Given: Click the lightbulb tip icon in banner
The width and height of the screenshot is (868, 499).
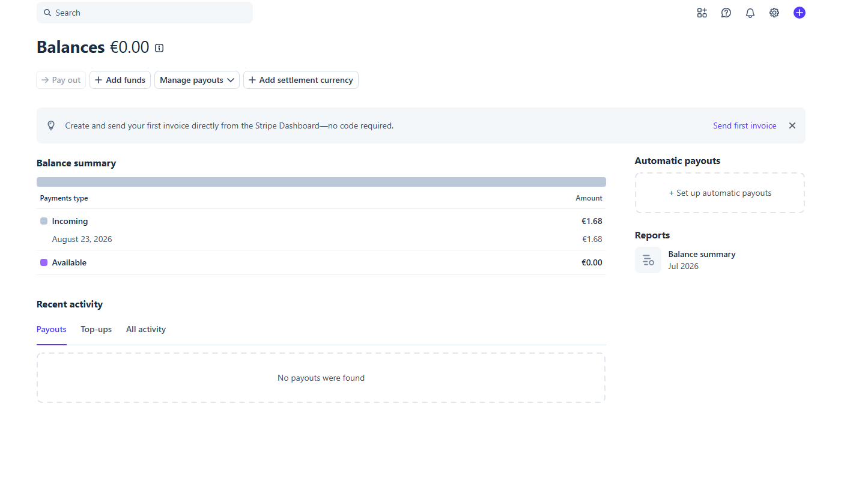Looking at the screenshot, I should [x=51, y=126].
